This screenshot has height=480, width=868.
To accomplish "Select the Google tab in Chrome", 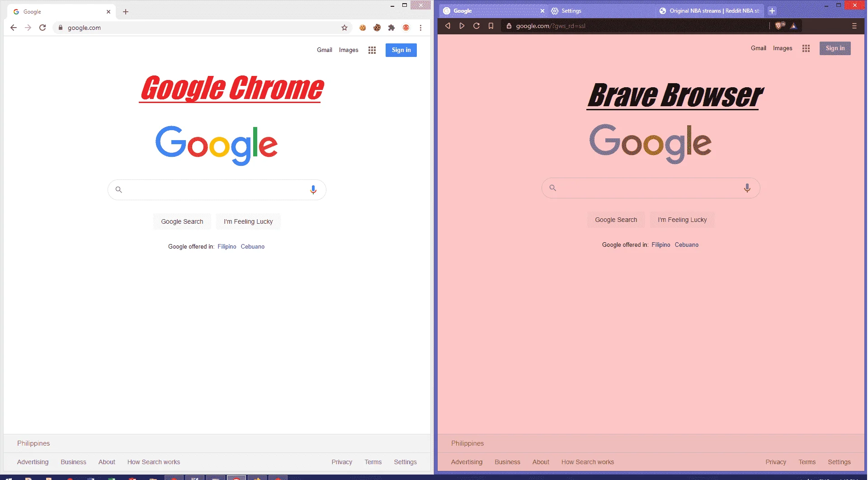I will click(x=61, y=12).
